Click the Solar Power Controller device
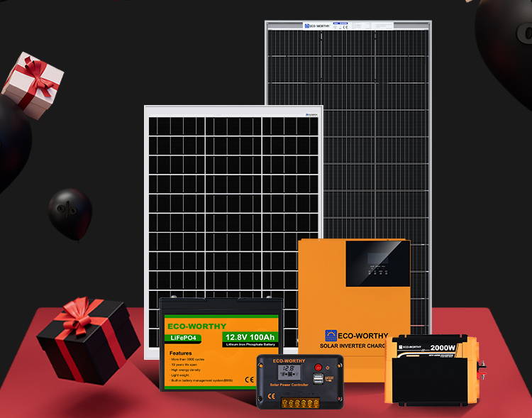This screenshot has width=532, height=418. (300, 382)
